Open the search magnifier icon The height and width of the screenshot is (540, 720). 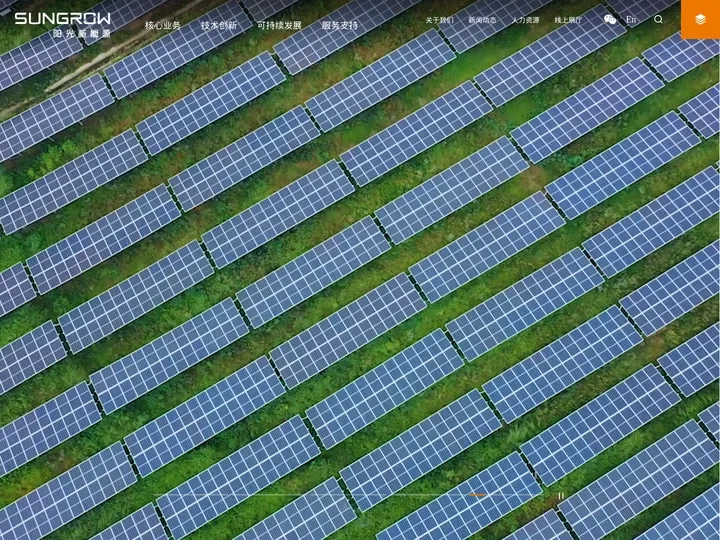pyautogui.click(x=658, y=19)
